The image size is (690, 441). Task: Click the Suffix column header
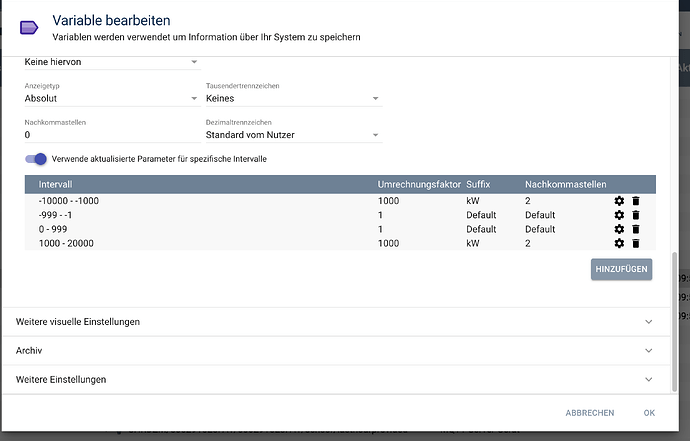pos(478,184)
